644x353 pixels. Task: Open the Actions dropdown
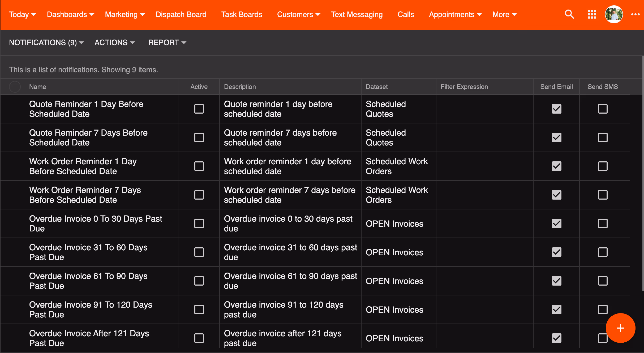[115, 42]
